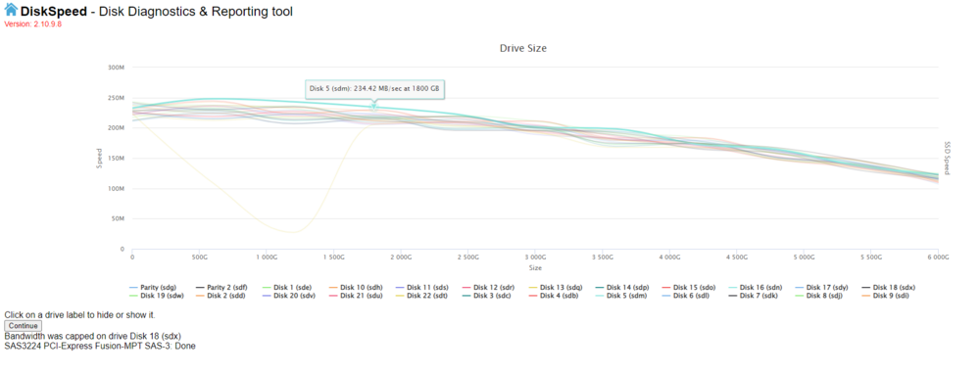Click the SSD Speed axis title

[947, 158]
